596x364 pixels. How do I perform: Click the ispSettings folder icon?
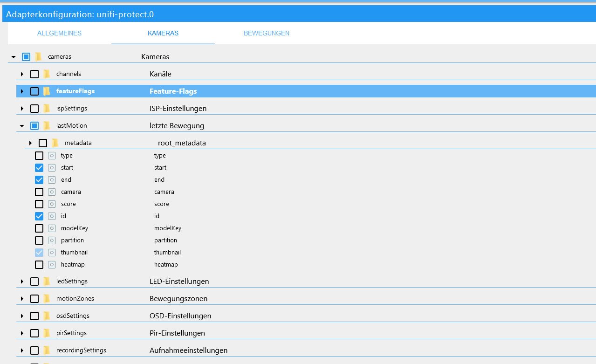tap(47, 109)
